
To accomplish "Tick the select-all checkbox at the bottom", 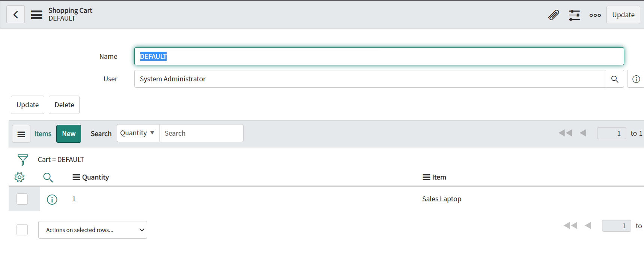I will [22, 230].
